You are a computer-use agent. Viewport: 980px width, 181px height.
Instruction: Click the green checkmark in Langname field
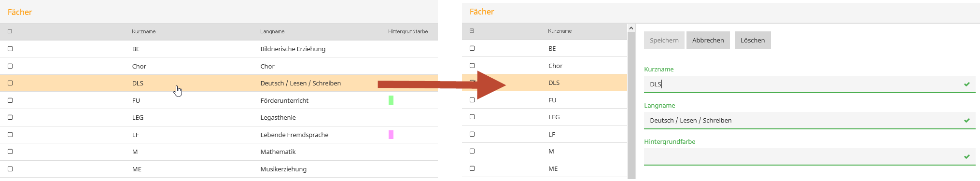pyautogui.click(x=967, y=121)
